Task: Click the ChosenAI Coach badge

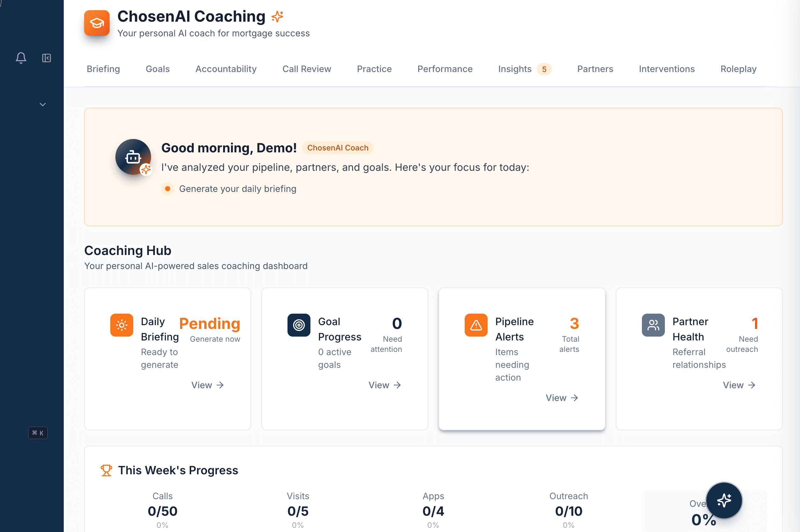Action: pyautogui.click(x=338, y=148)
